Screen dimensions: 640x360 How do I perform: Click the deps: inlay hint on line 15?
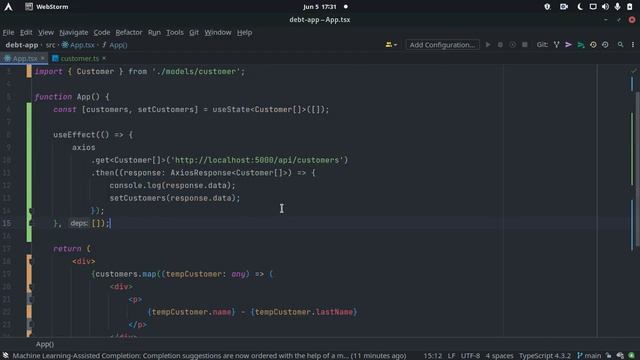pos(79,223)
